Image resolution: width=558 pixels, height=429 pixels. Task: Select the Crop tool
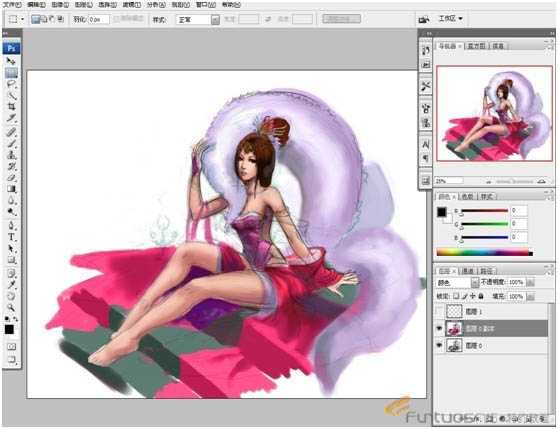pyautogui.click(x=11, y=106)
